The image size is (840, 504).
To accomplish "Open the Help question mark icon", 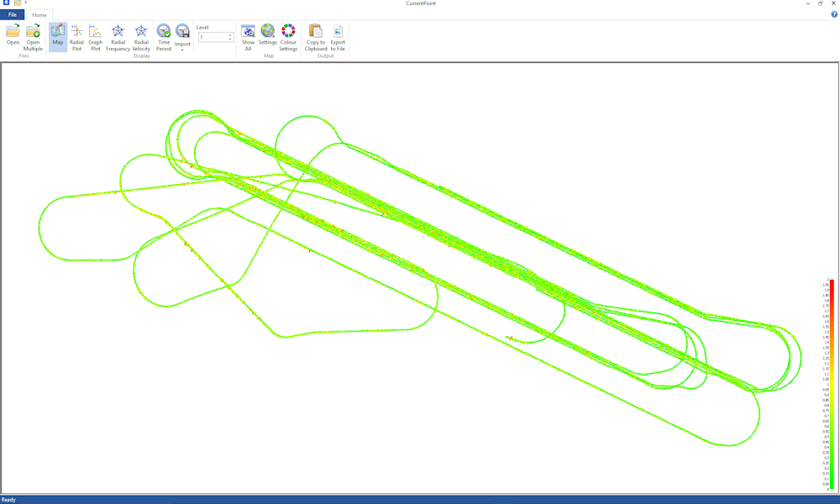I will coord(833,14).
